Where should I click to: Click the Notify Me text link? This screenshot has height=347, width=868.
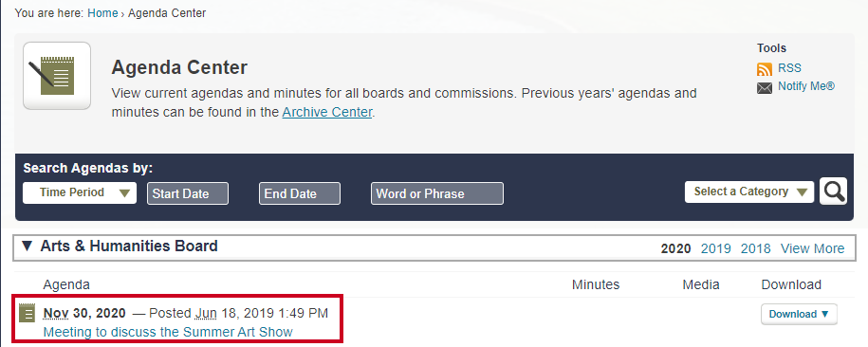point(806,86)
